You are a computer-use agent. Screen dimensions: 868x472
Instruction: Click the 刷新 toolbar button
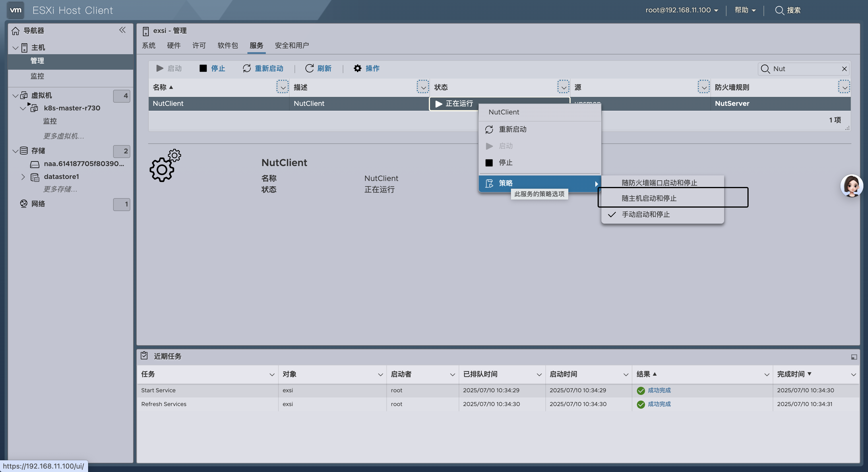point(318,68)
